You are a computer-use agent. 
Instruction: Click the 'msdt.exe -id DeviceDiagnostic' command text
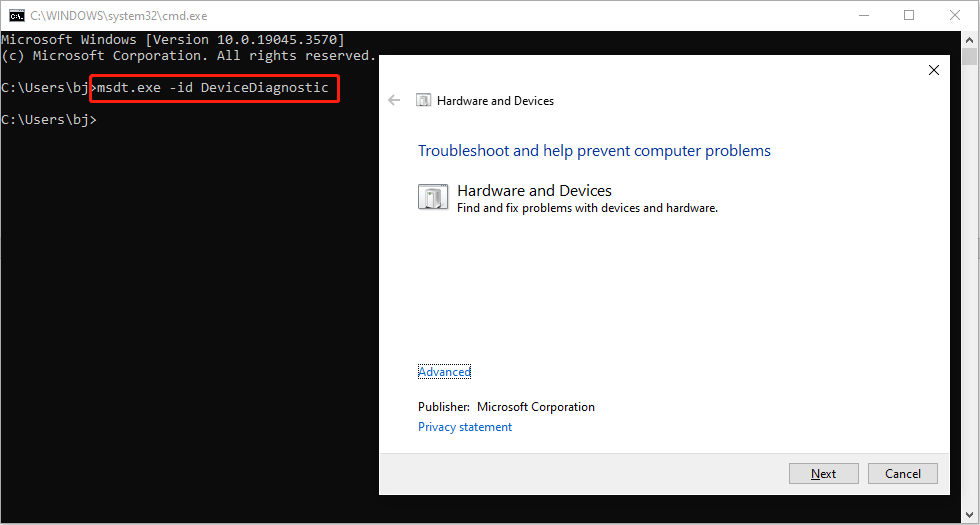[212, 88]
